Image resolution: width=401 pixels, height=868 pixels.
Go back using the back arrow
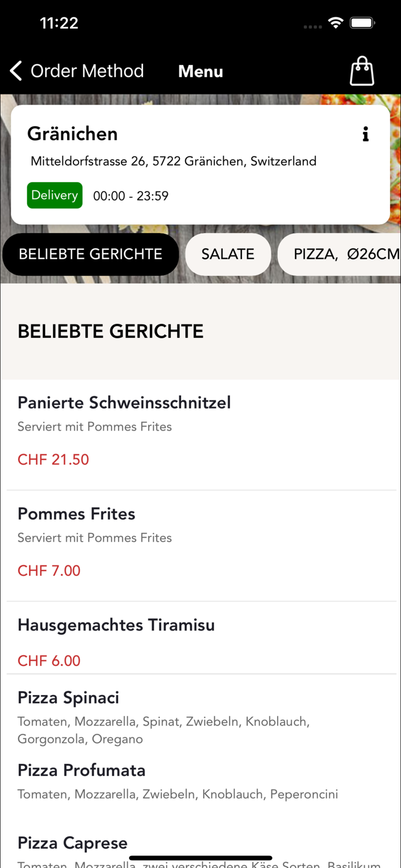(x=15, y=71)
